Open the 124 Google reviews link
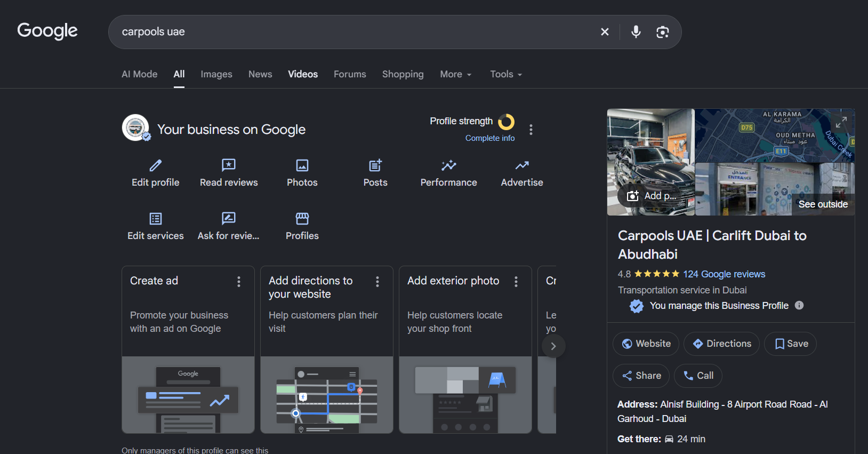This screenshot has width=868, height=454. pyautogui.click(x=724, y=274)
